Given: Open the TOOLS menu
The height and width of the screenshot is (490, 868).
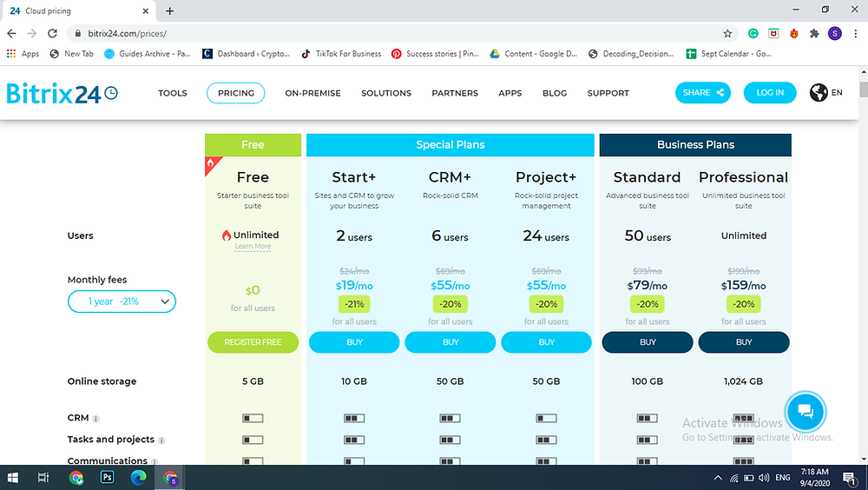Looking at the screenshot, I should point(173,93).
